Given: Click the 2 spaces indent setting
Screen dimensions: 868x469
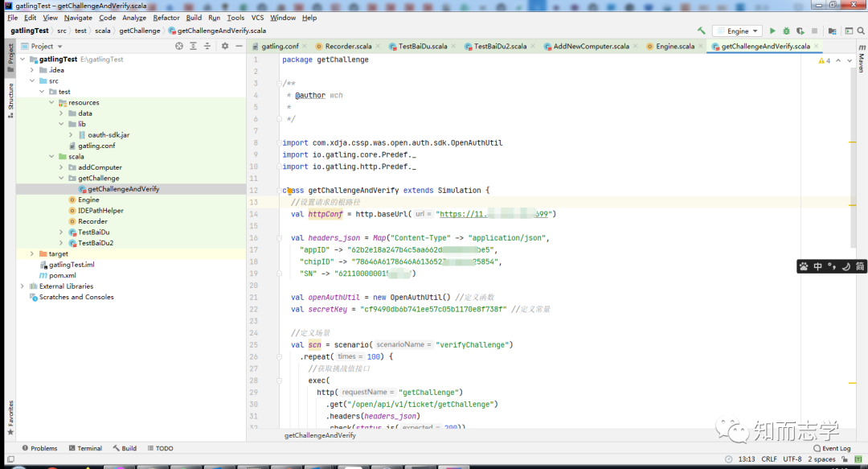Looking at the screenshot, I should (x=821, y=459).
